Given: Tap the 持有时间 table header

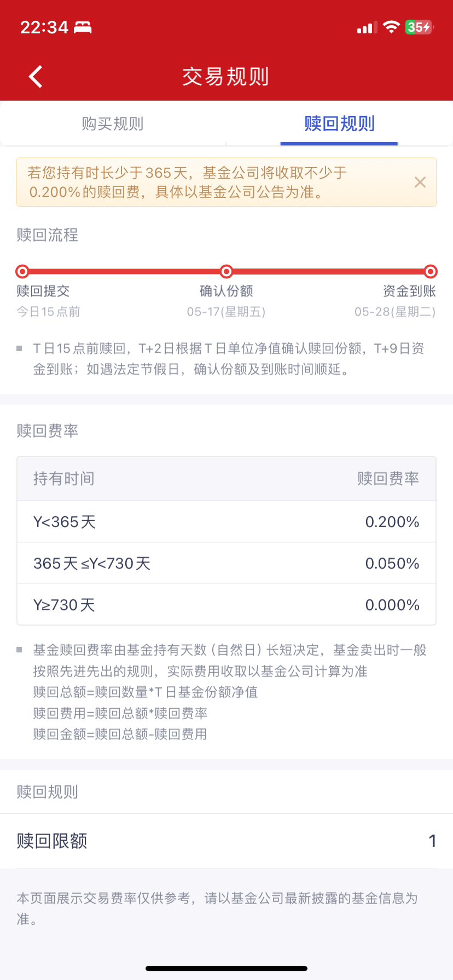Looking at the screenshot, I should click(x=64, y=479).
